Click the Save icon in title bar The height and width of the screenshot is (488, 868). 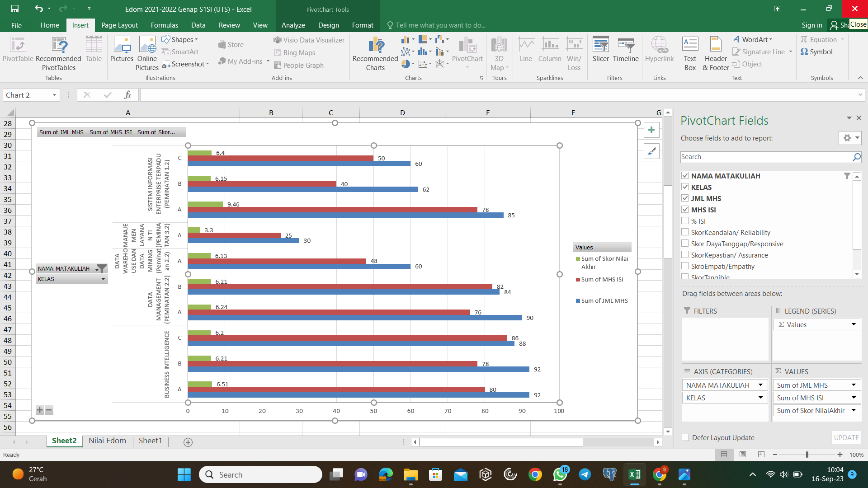[15, 9]
